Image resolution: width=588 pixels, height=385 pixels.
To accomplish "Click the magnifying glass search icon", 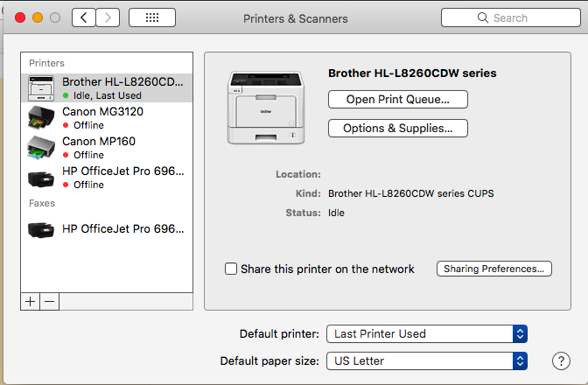I will (x=483, y=17).
